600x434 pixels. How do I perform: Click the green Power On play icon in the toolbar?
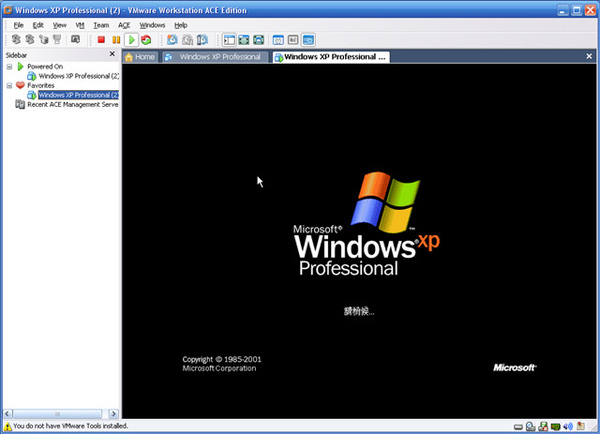[x=131, y=39]
